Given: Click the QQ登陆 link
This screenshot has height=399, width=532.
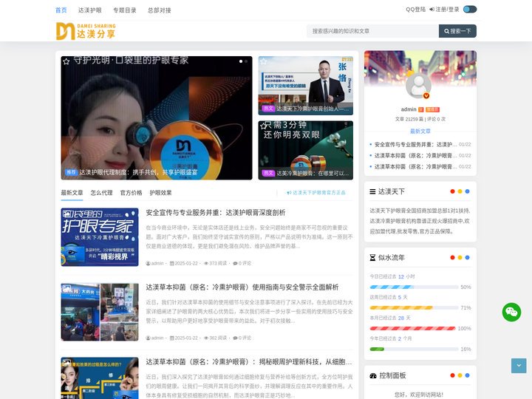Looking at the screenshot, I should [x=415, y=10].
